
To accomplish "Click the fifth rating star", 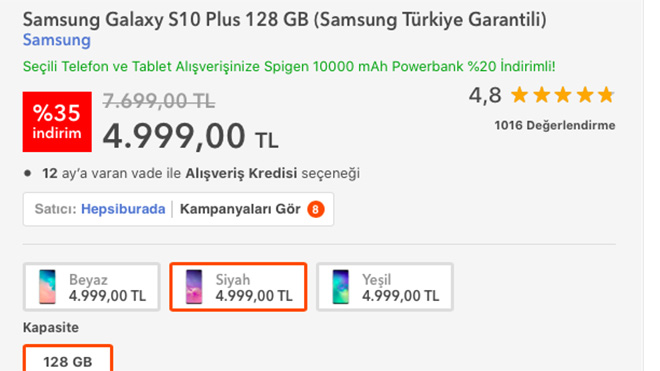I will click(606, 95).
